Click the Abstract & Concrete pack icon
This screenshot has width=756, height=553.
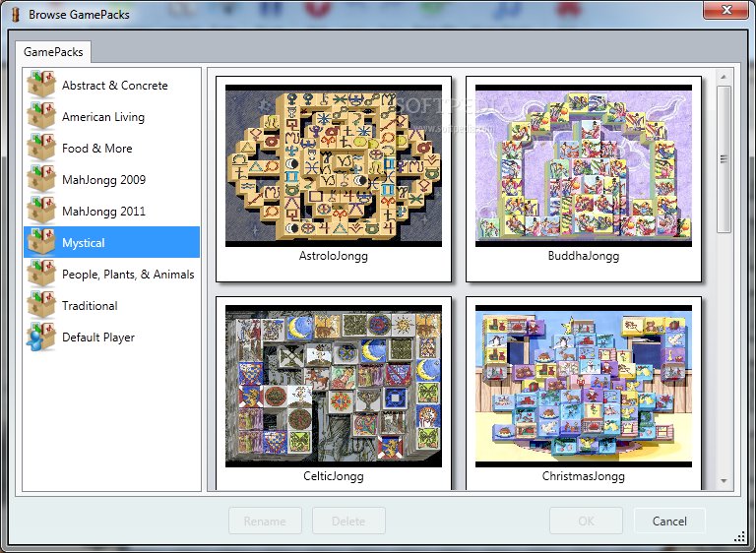click(41, 85)
